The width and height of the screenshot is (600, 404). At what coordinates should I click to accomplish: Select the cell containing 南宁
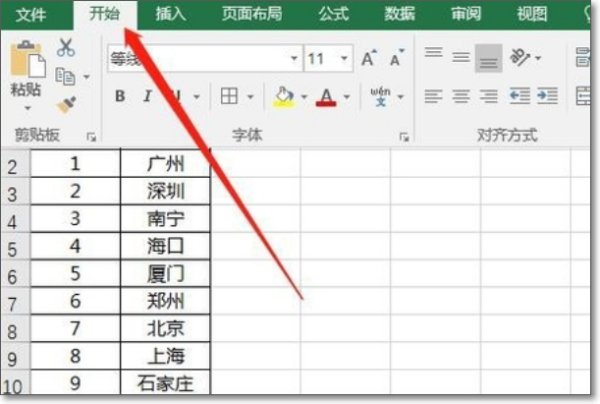(165, 219)
